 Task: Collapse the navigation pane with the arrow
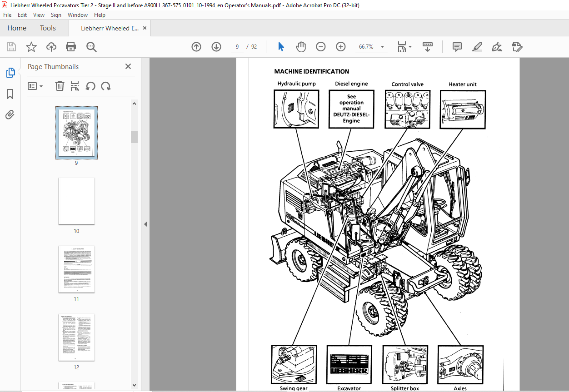(145, 224)
